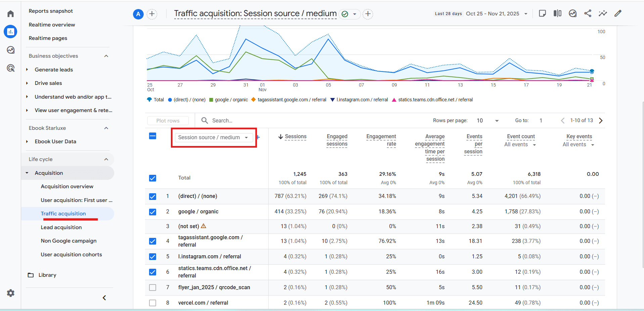Uncheck the row for google / organic
644x311 pixels.
click(153, 212)
